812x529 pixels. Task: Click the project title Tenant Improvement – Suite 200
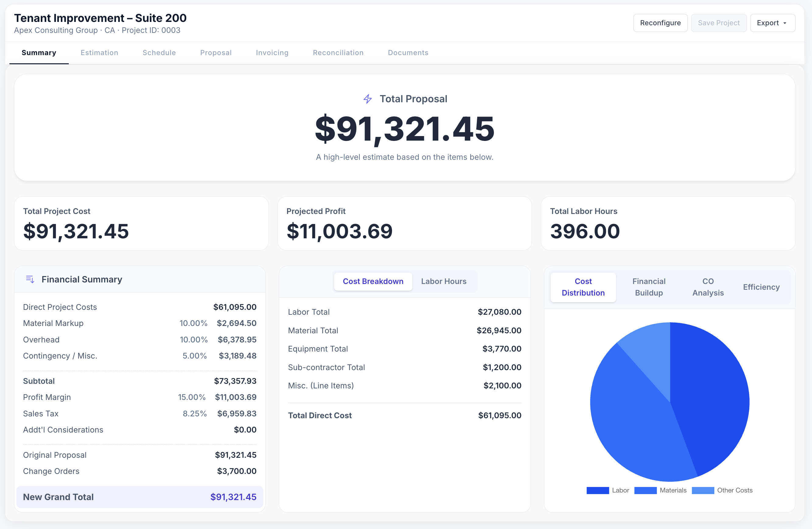coord(100,18)
